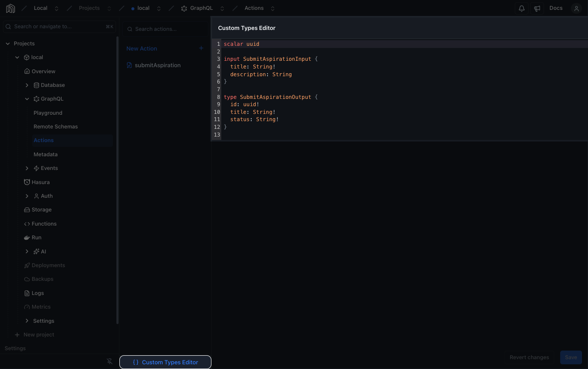Click the GraphQL logo icon in sidebar
This screenshot has width=588, height=369.
pyautogui.click(x=36, y=99)
